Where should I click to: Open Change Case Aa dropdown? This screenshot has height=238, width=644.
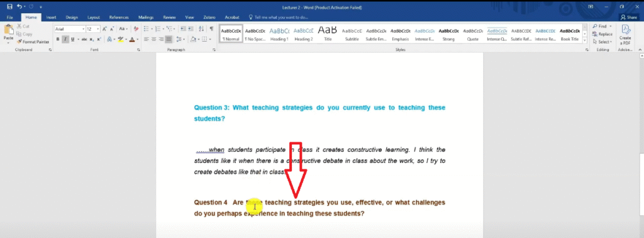[x=123, y=29]
